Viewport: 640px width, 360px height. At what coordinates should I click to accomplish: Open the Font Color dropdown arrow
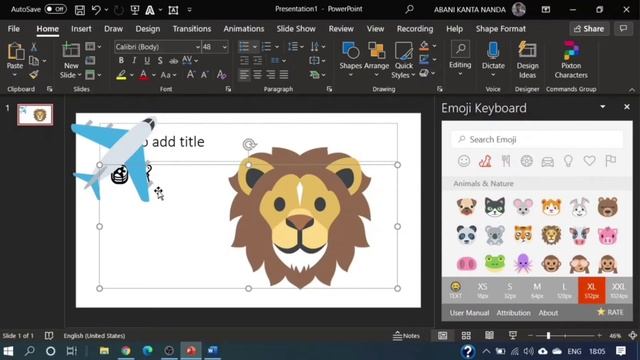154,75
